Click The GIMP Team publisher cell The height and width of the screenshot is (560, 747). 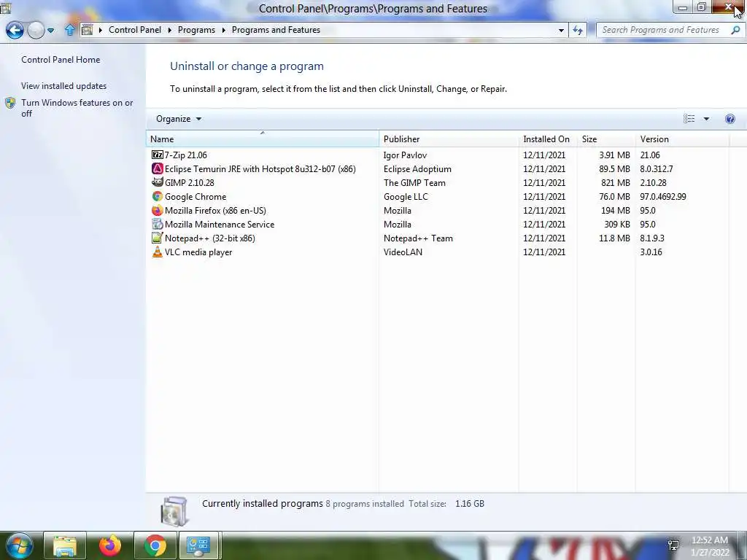point(414,182)
